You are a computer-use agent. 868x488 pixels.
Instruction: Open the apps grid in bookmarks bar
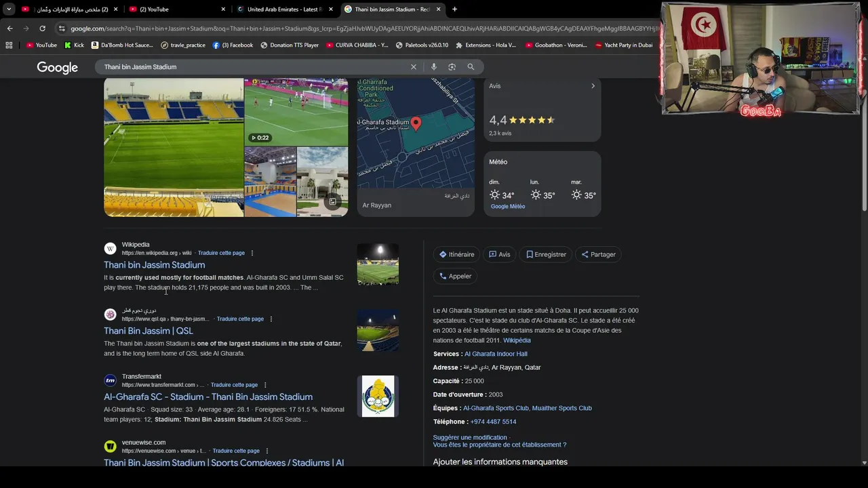[9, 45]
